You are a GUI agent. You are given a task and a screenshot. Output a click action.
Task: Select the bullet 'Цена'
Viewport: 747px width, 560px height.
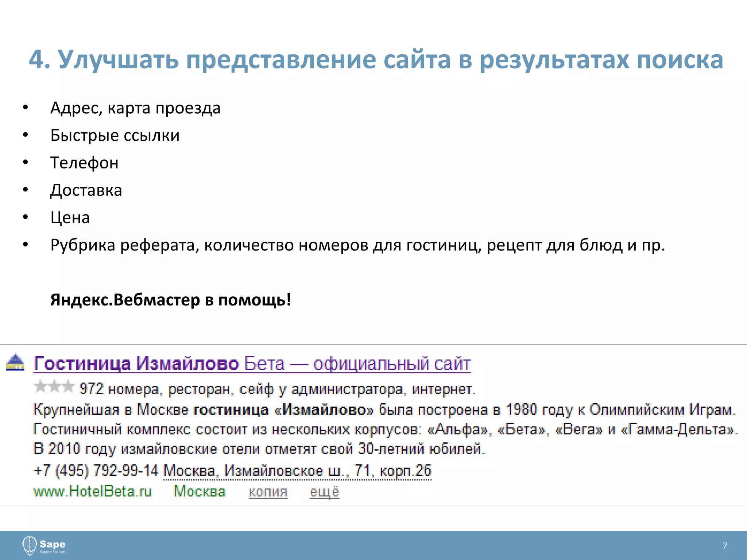(x=70, y=218)
